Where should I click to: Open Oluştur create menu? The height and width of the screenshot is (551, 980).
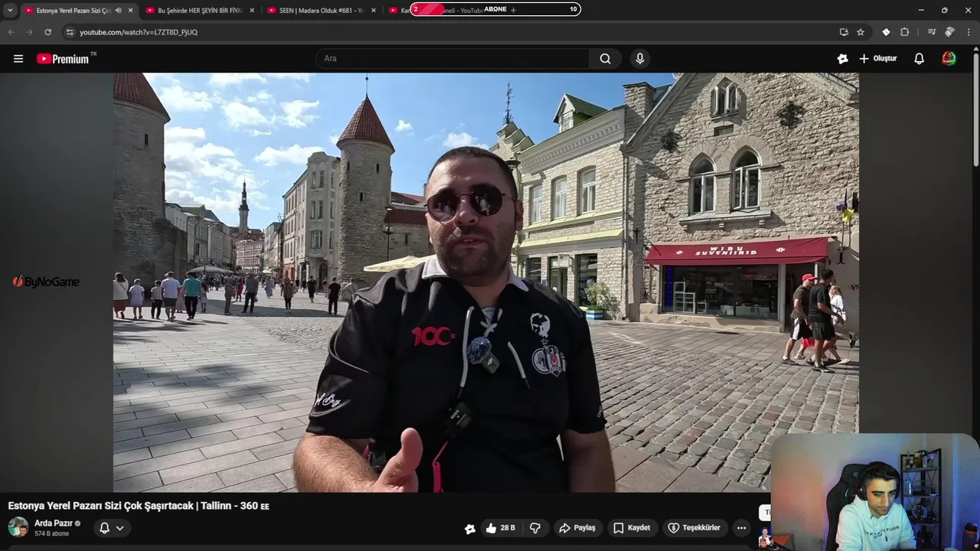(x=877, y=59)
